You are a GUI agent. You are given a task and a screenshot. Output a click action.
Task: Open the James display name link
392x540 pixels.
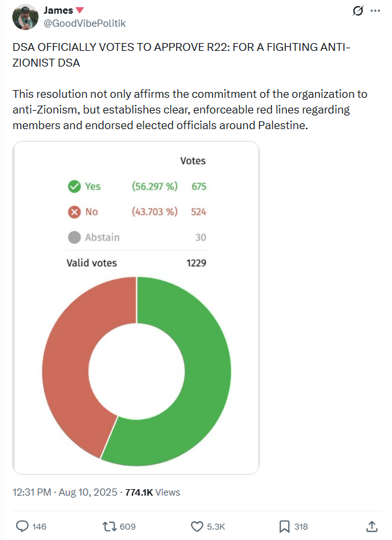58,10
